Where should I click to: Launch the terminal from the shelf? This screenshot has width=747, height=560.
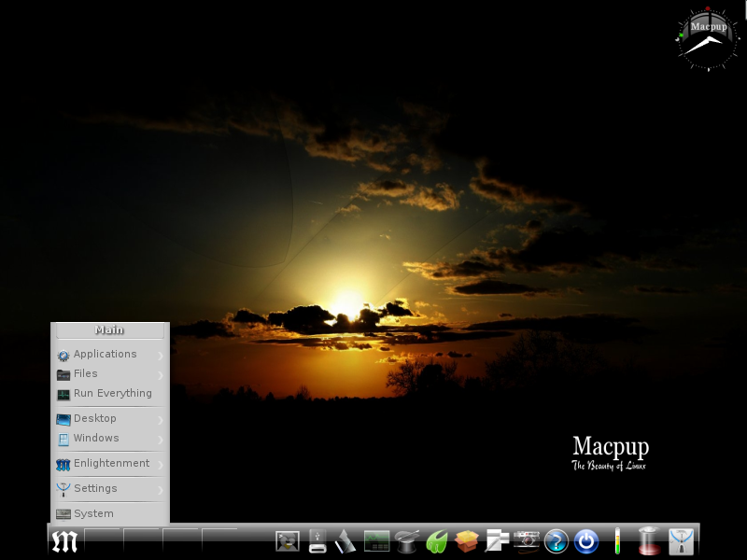tap(288, 541)
